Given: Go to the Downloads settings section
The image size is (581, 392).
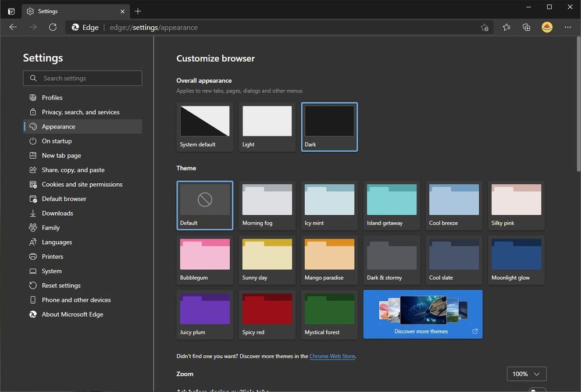Looking at the screenshot, I should 57,213.
